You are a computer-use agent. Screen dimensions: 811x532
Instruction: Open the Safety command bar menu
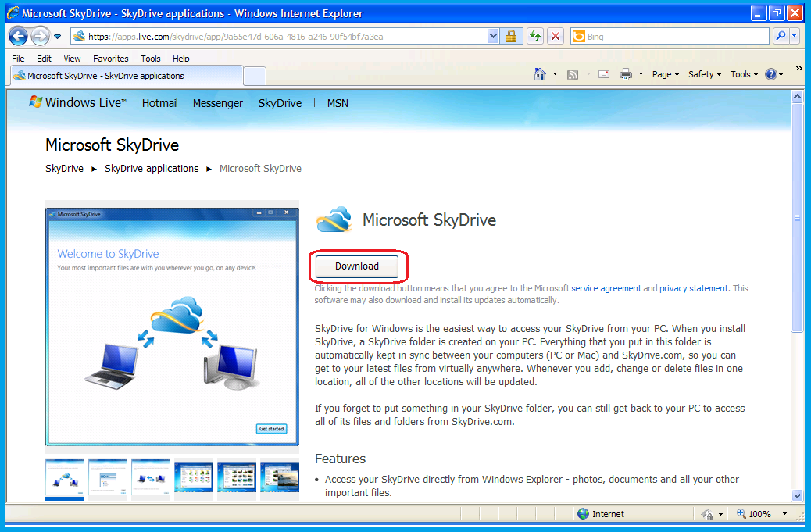pos(705,74)
